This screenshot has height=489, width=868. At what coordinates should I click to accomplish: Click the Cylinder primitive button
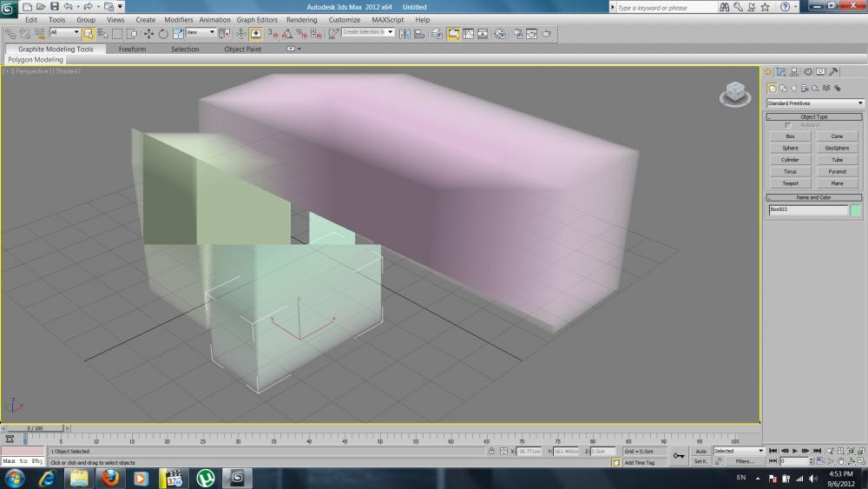pyautogui.click(x=790, y=160)
